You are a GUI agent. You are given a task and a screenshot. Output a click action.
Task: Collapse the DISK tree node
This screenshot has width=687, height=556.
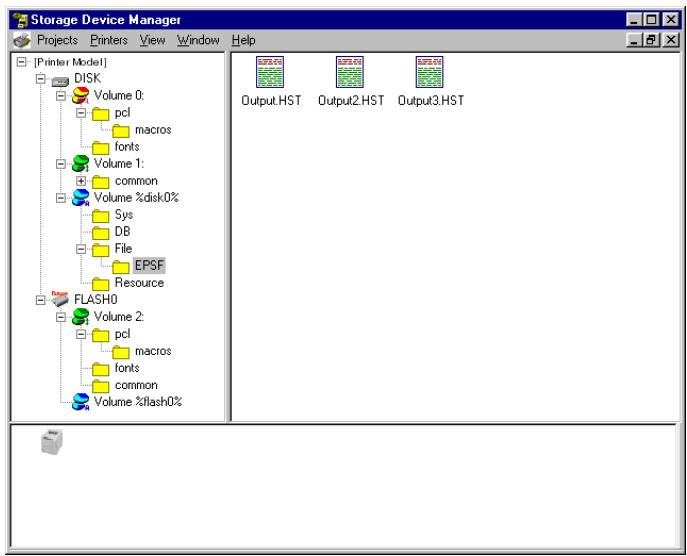pos(36,79)
